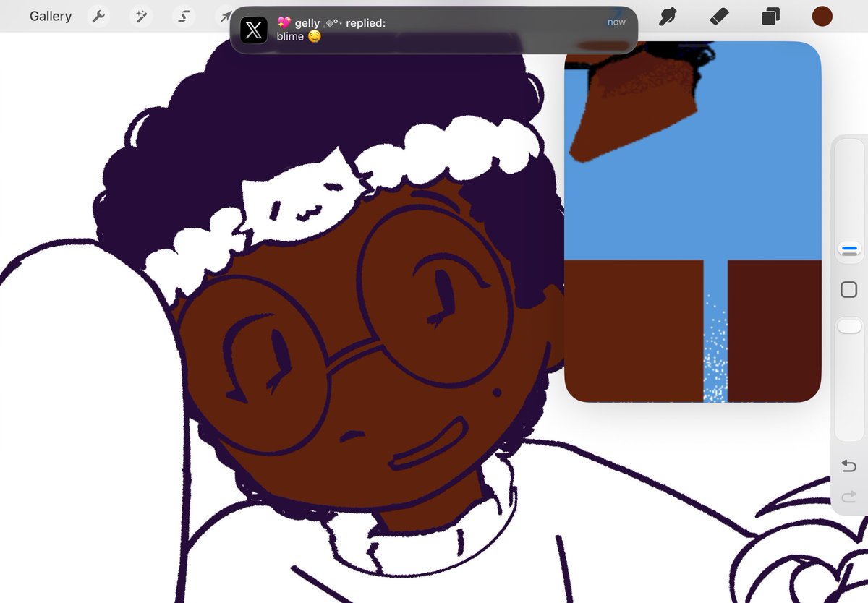Click the brush opacity slider handle

[x=849, y=326]
